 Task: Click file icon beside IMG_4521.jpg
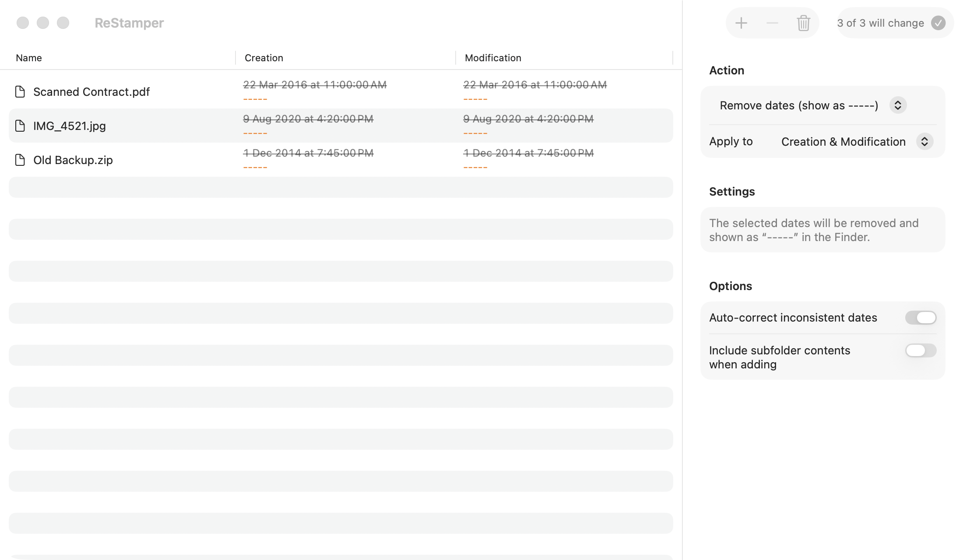pos(20,126)
